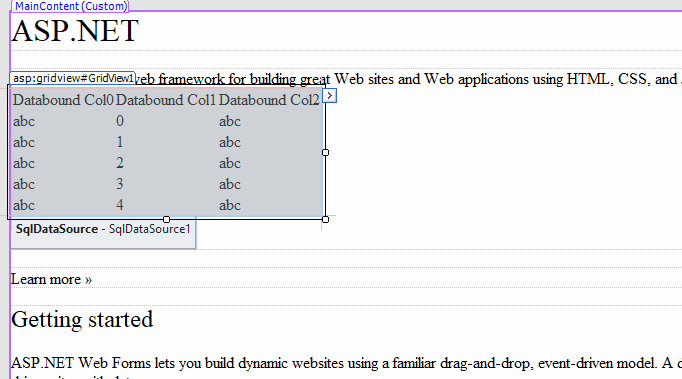
Task: Click the Learn more » link
Action: pos(51,279)
